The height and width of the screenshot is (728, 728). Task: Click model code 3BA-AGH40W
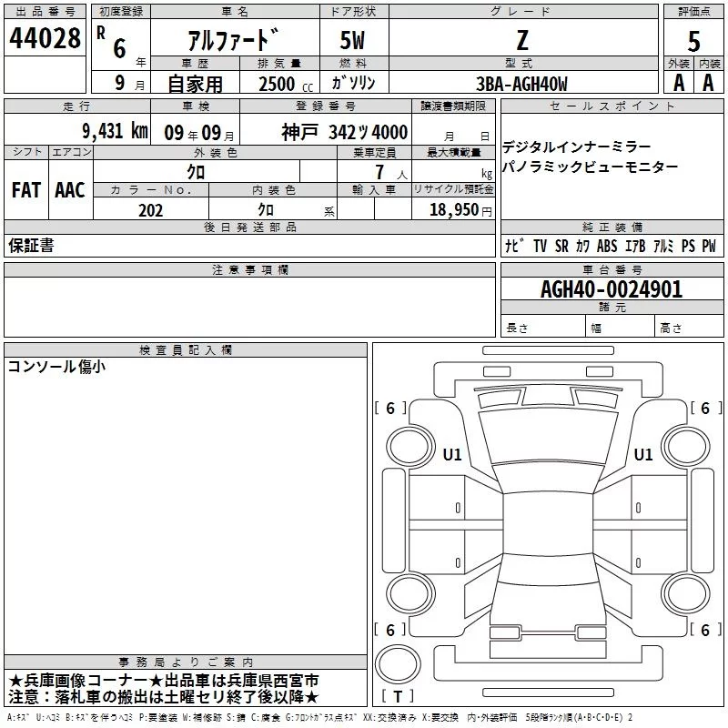pos(521,84)
